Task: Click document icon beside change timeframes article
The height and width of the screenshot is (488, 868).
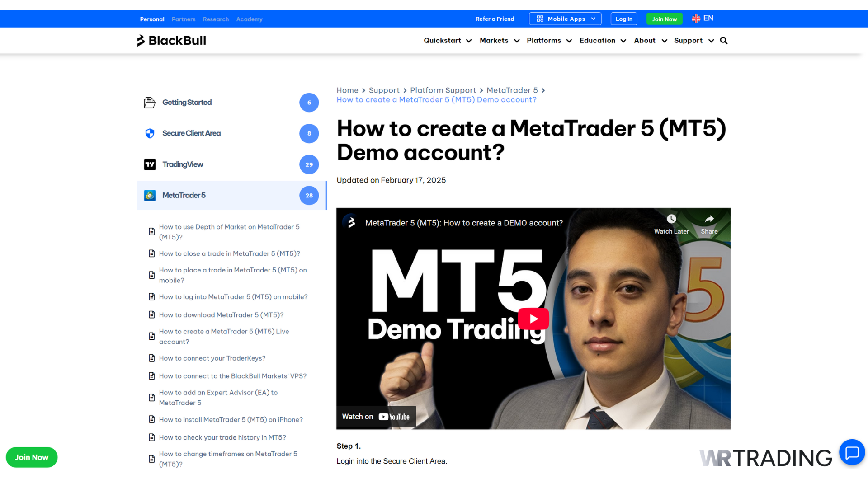Action: 152,459
